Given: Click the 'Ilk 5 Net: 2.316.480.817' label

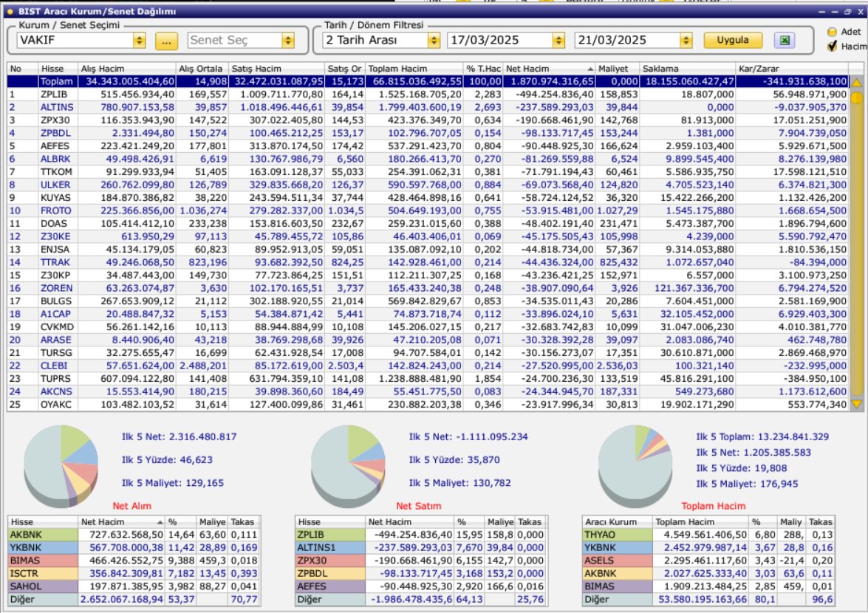Looking at the screenshot, I should (x=179, y=437).
